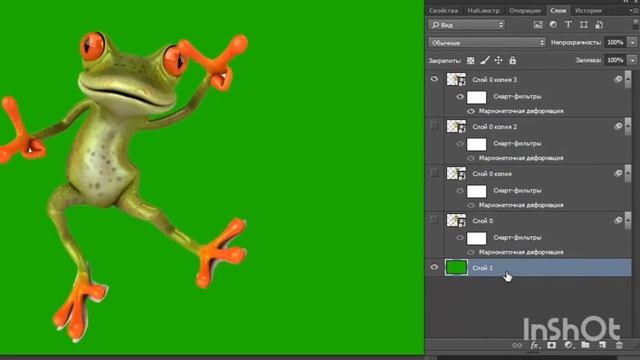Select thumbnail of Слой 0 копия 2

456,126
